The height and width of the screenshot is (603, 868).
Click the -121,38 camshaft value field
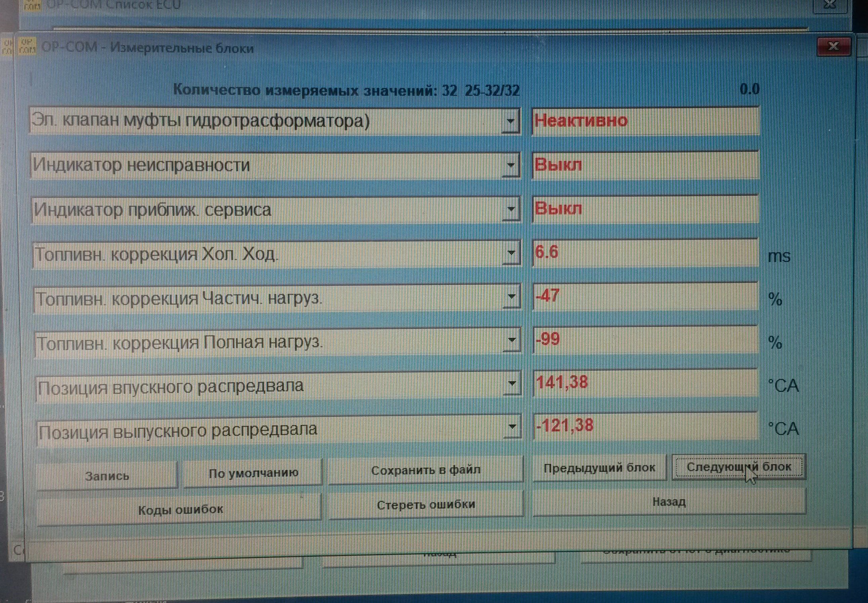[x=645, y=425]
